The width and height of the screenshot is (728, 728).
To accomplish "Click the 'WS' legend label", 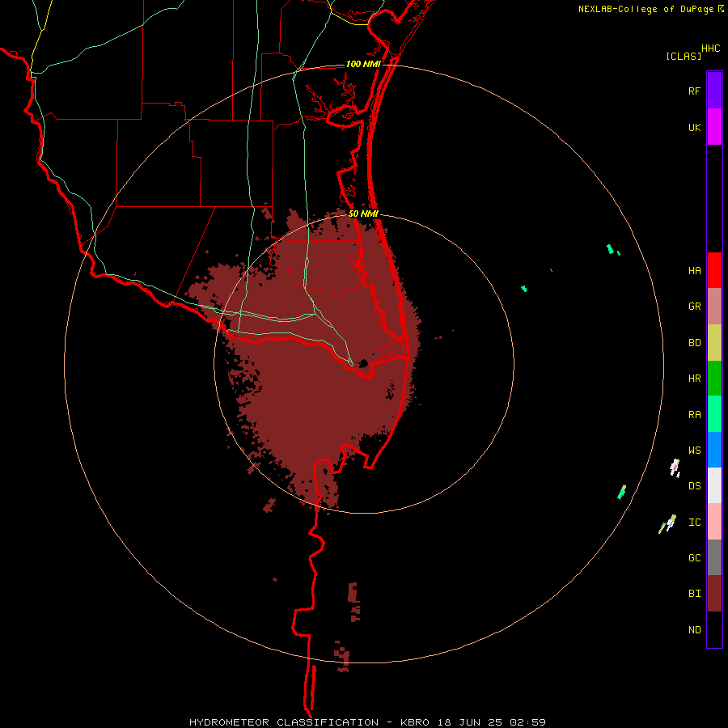I will point(694,451).
